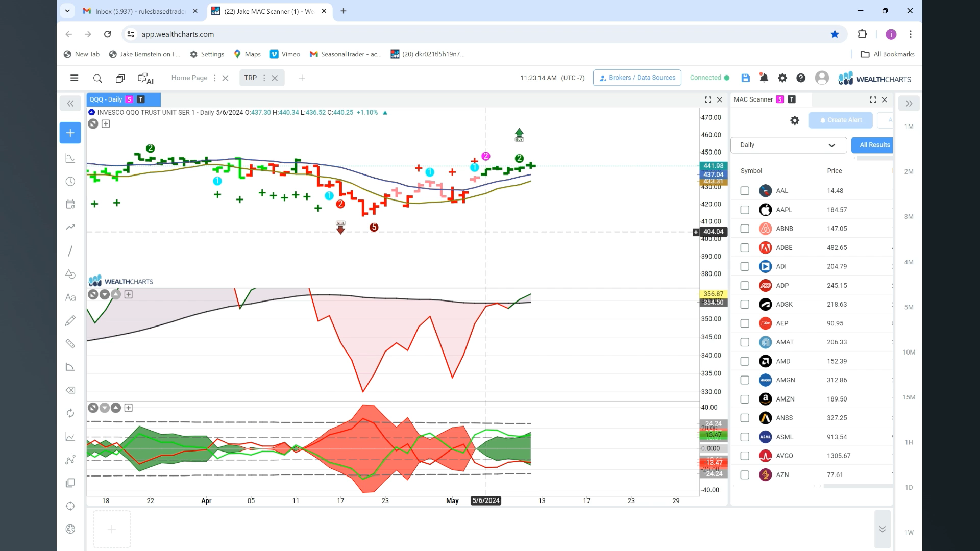This screenshot has width=980, height=551.
Task: Expand the bottom panel double chevron
Action: [882, 529]
